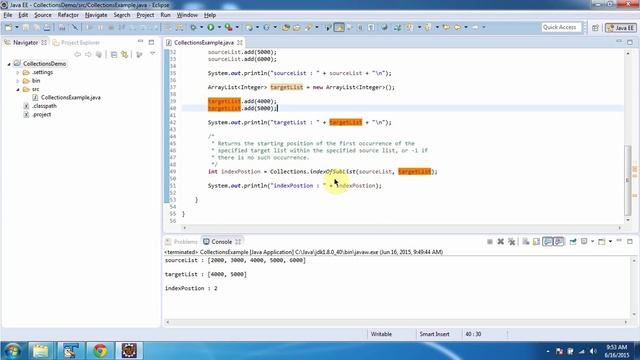The height and width of the screenshot is (360, 640).
Task: Click the editor vertical scrollbar thumb
Action: (628, 180)
